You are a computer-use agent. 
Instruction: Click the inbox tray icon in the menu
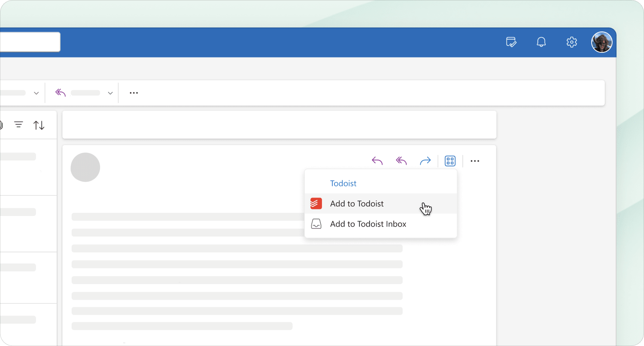(316, 224)
